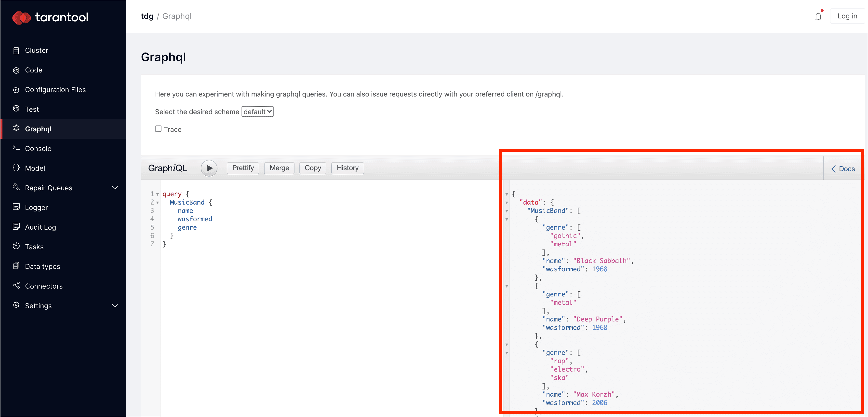Click the Log in button
This screenshot has width=868, height=417.
click(847, 16)
